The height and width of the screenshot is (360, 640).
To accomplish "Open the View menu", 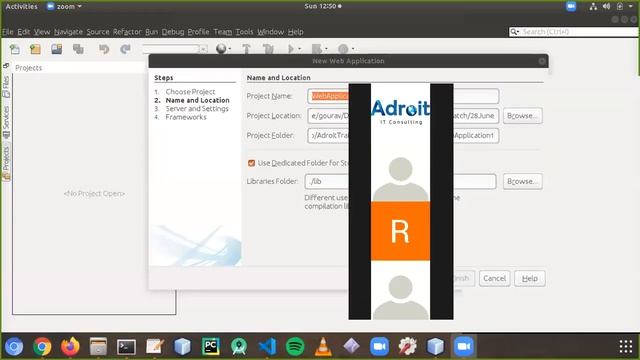I will pos(42,32).
